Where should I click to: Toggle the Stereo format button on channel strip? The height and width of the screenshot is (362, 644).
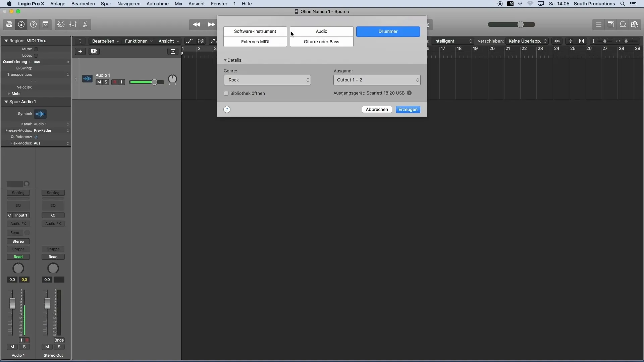coord(18,241)
